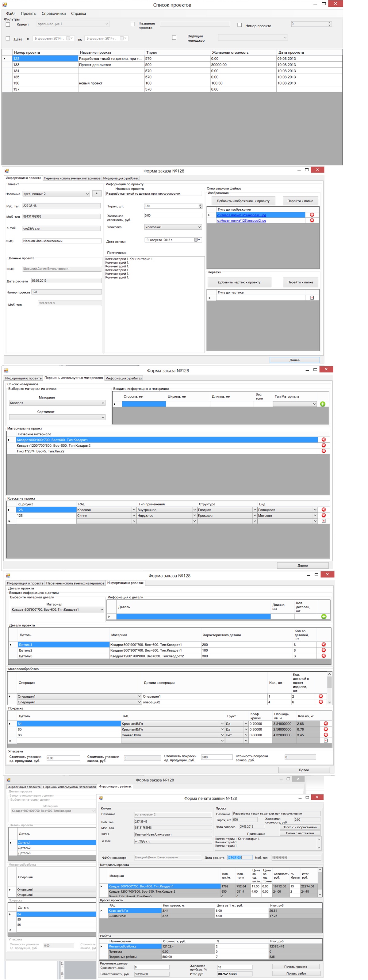The image size is (368, 980).
Task: Click Добавить чертеж к проекту button
Action: tap(239, 282)
